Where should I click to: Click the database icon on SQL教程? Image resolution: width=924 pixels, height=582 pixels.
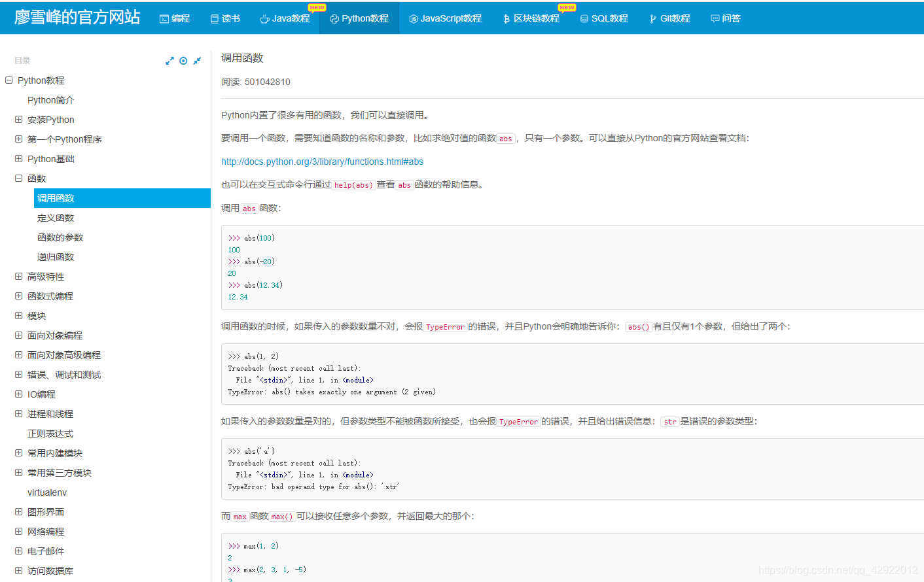pos(583,18)
